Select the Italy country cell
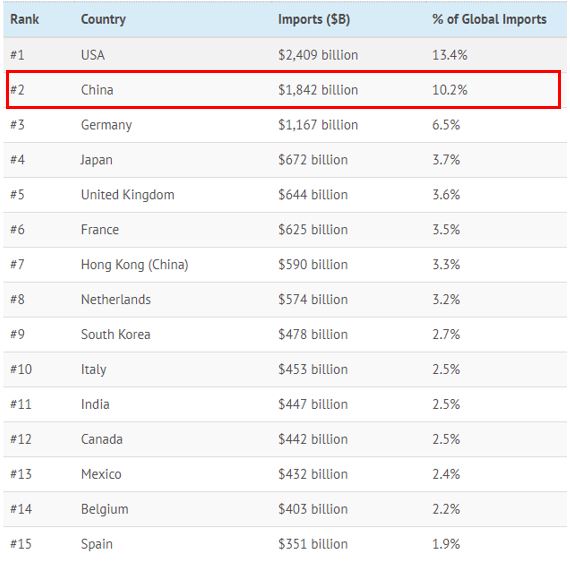 [93, 370]
